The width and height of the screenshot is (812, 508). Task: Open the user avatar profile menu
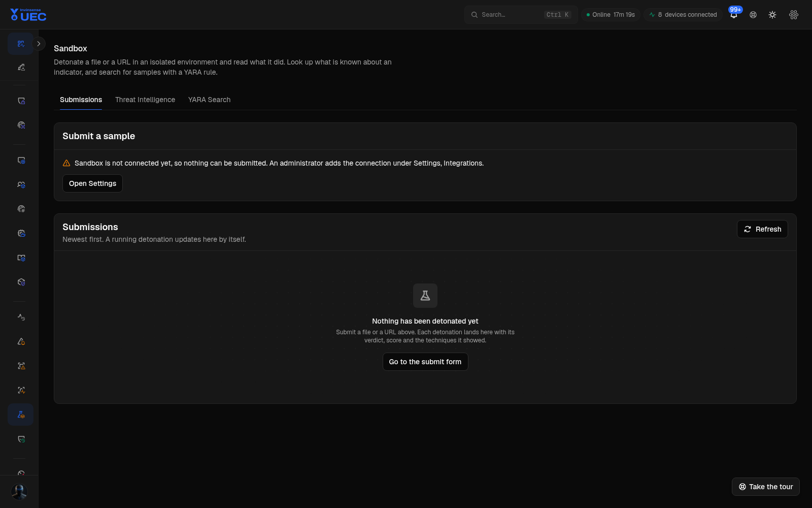19,491
